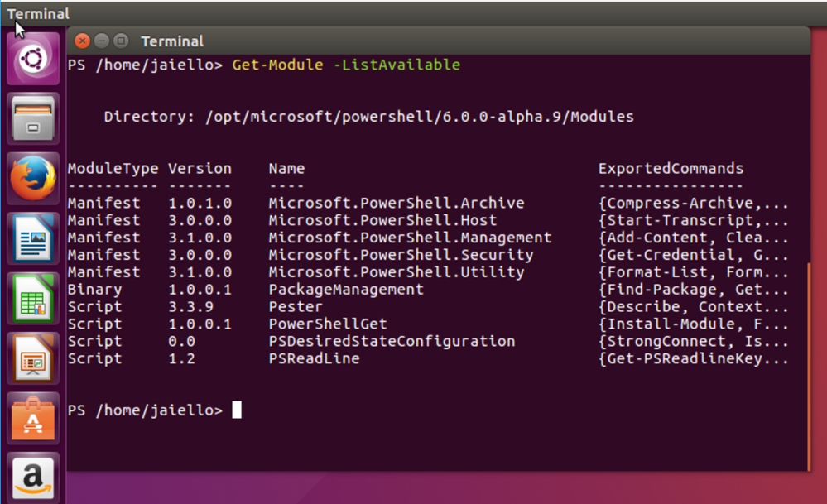Open the Ubuntu Dash search launcher

[33, 59]
